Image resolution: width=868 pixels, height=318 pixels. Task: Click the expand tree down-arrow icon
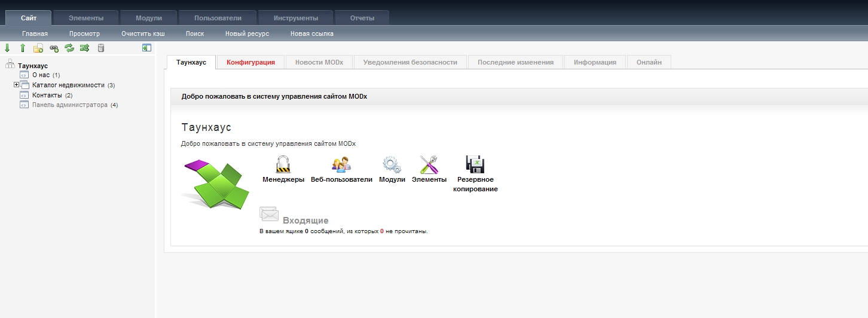click(x=7, y=48)
